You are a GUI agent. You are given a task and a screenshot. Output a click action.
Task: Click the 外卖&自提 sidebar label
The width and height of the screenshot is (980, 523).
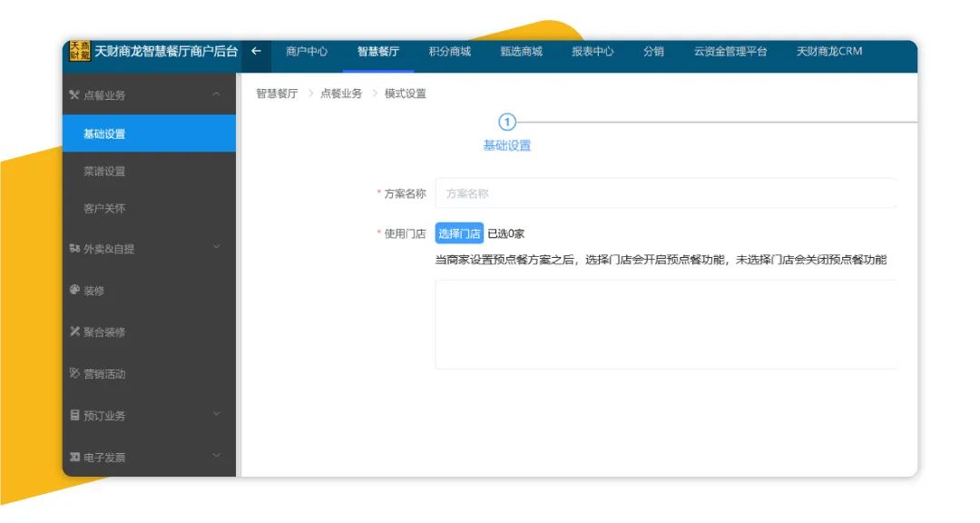point(109,249)
